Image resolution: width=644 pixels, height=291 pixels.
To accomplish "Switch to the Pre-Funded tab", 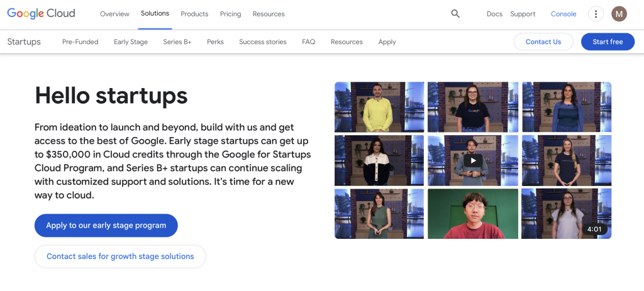I will pyautogui.click(x=80, y=42).
